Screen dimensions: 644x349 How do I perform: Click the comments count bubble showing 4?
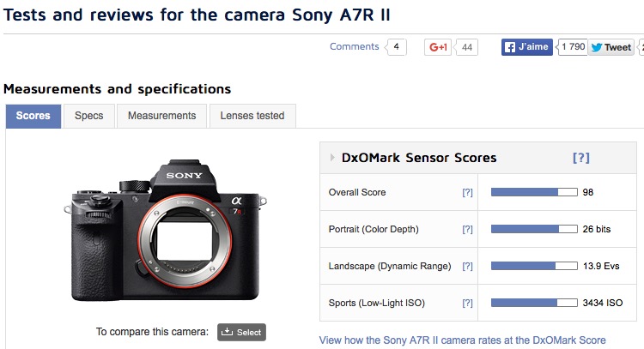(x=396, y=47)
